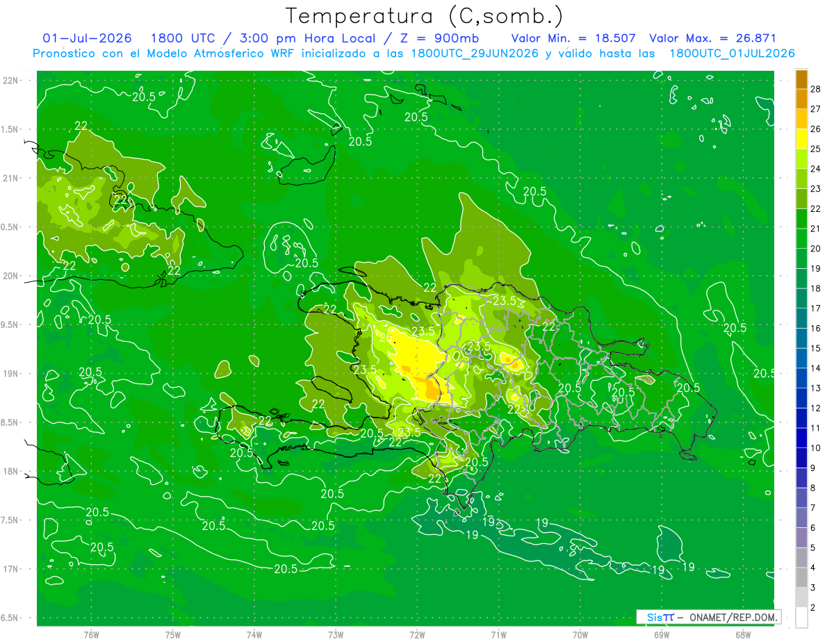
Task: Click the '2' label on the color scale
Action: (813, 608)
